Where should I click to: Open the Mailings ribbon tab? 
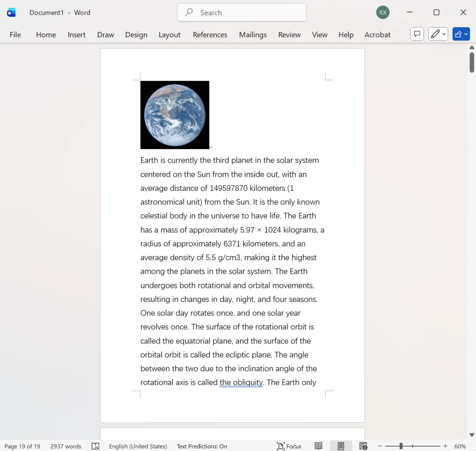253,35
